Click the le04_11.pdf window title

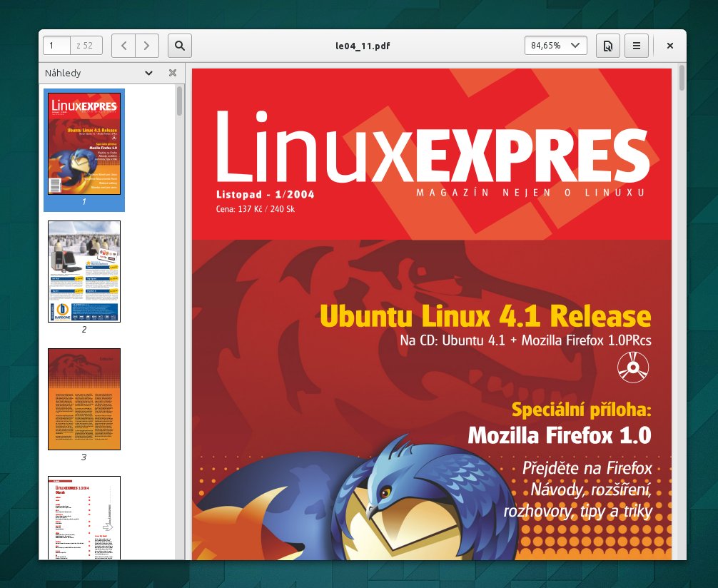click(x=363, y=46)
